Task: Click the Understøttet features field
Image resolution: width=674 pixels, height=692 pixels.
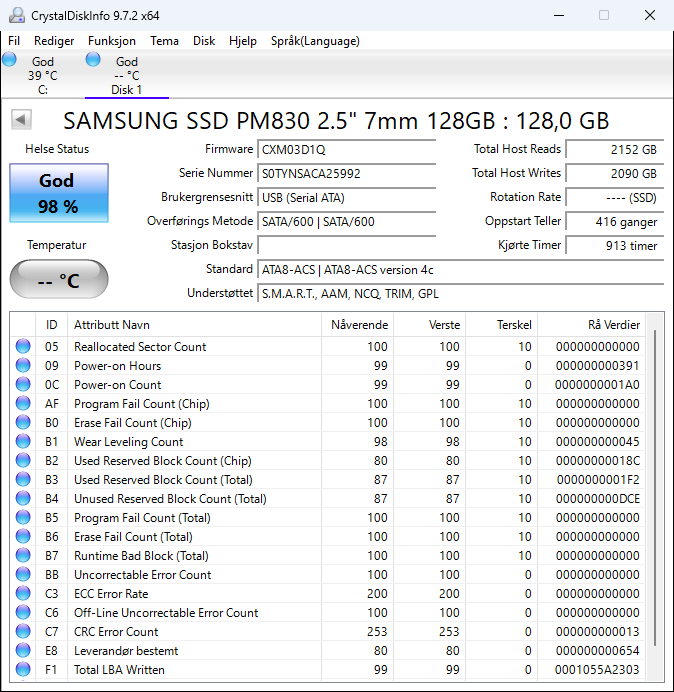Action: coord(460,293)
